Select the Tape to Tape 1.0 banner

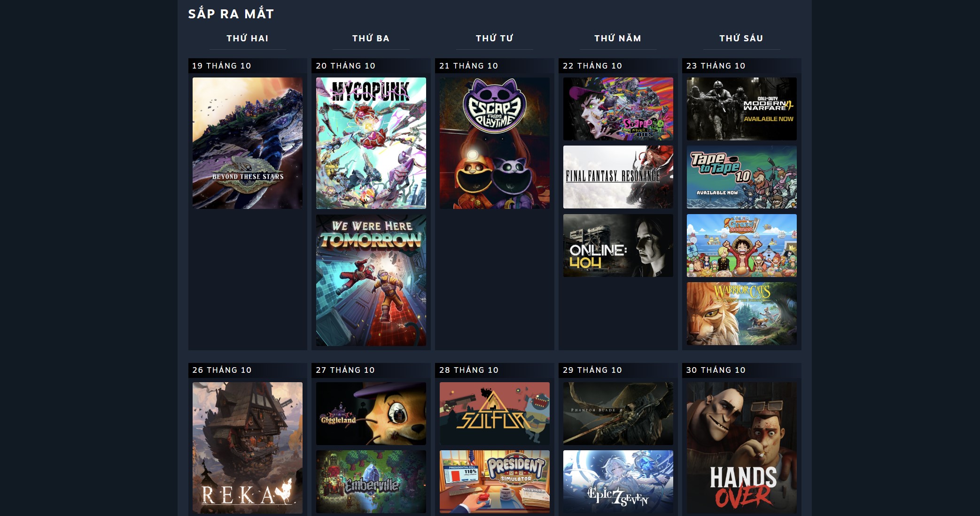[x=742, y=177]
